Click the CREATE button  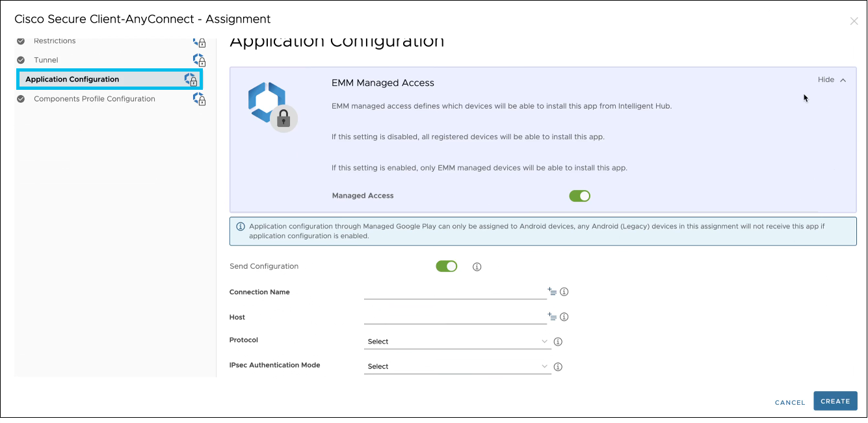pyautogui.click(x=835, y=401)
